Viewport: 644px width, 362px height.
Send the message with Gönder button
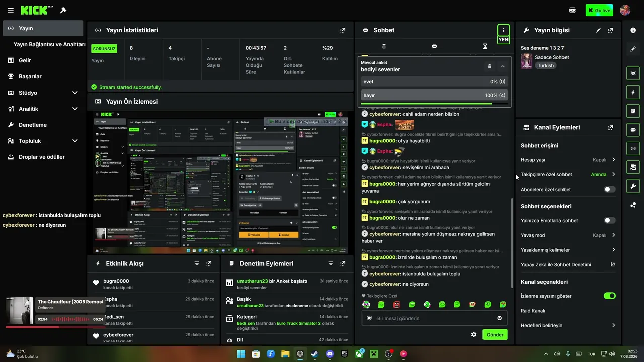(x=495, y=335)
